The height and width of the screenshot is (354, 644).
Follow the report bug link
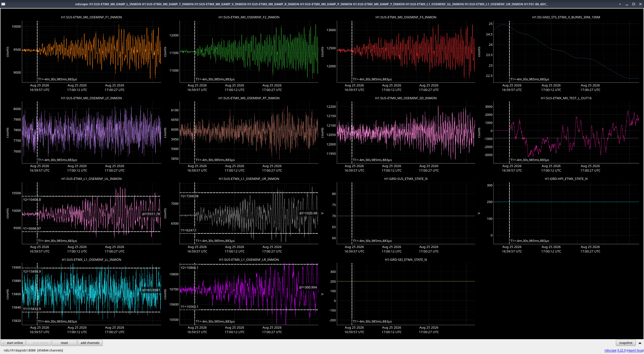pos(635,350)
